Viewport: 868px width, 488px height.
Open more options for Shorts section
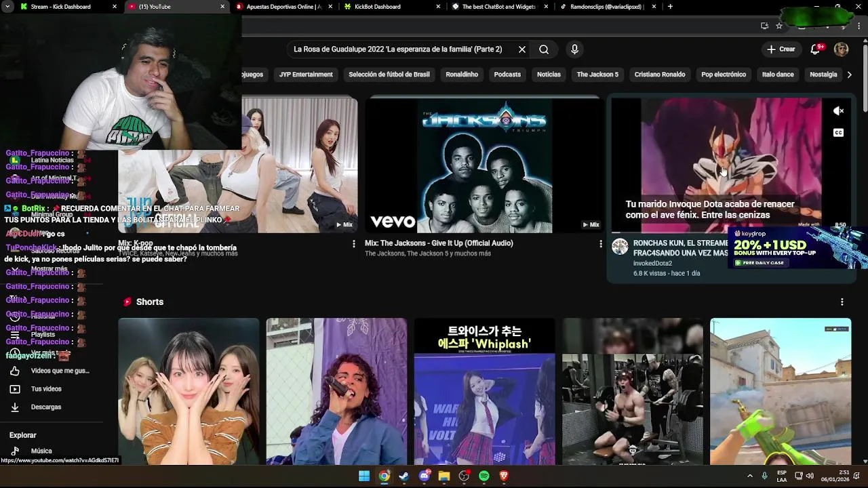click(x=842, y=302)
